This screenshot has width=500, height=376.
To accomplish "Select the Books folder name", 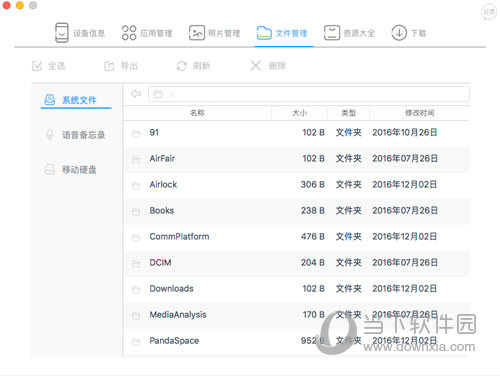I will tap(162, 210).
